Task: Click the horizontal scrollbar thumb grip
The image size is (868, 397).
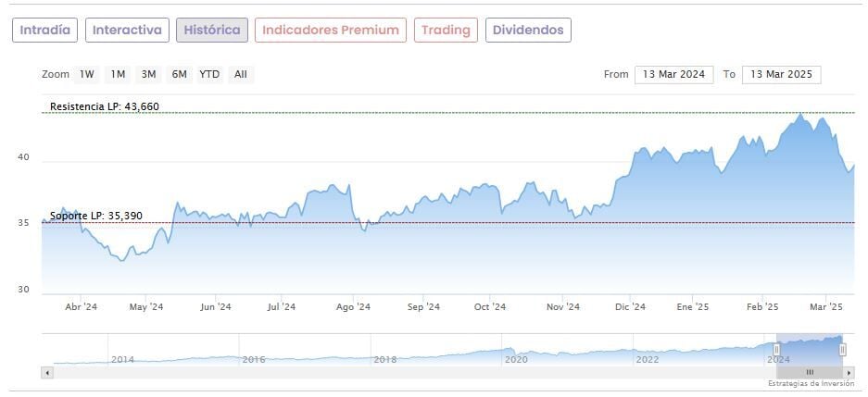Action: tap(809, 372)
